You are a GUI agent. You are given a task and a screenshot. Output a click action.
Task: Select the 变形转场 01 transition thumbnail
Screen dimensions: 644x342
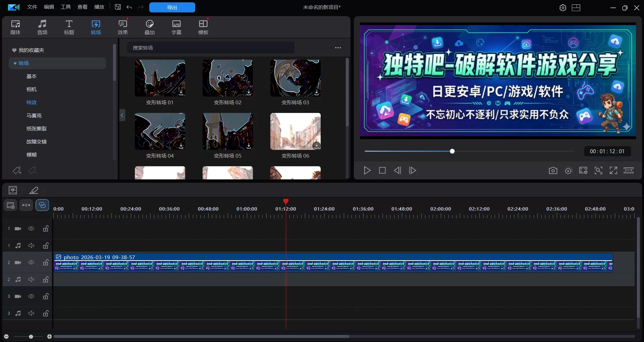[160, 78]
